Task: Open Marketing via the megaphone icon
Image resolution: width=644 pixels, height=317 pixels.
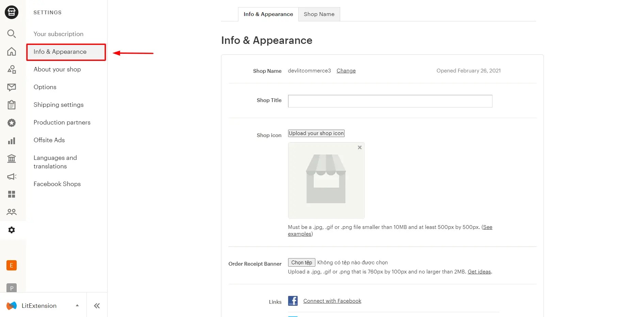Action: [12, 177]
